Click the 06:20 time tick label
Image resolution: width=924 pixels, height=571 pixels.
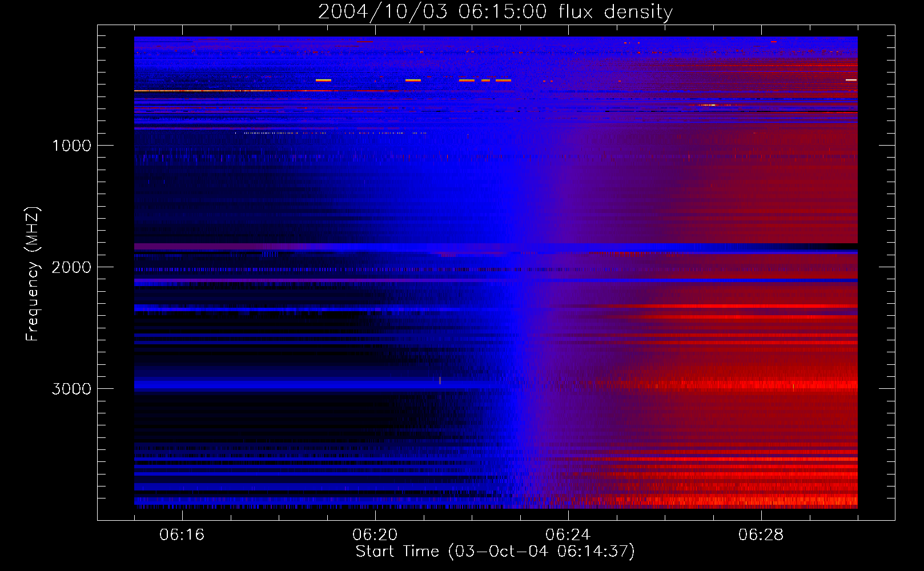(x=375, y=535)
